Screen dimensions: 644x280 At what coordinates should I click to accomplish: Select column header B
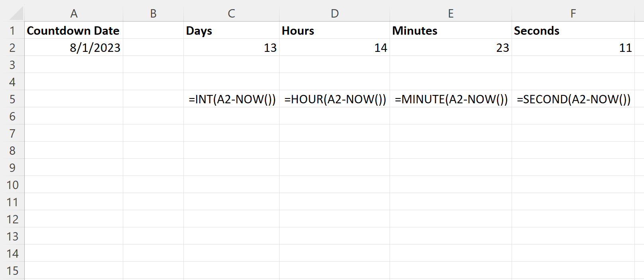(x=153, y=13)
